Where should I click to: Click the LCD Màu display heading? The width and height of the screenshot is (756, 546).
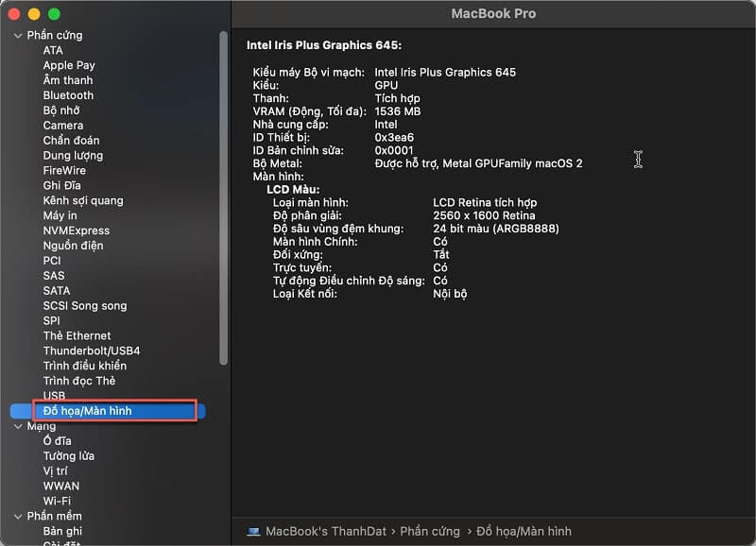(x=293, y=190)
